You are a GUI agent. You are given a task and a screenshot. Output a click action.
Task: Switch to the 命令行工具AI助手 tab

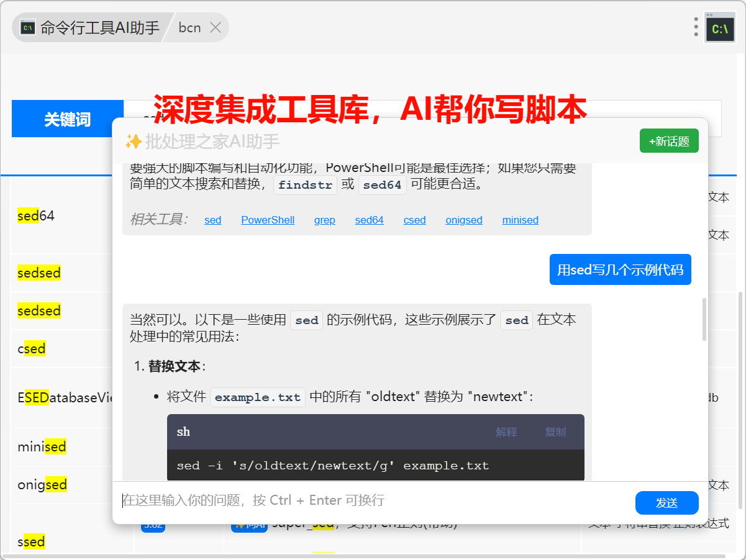coord(91,28)
